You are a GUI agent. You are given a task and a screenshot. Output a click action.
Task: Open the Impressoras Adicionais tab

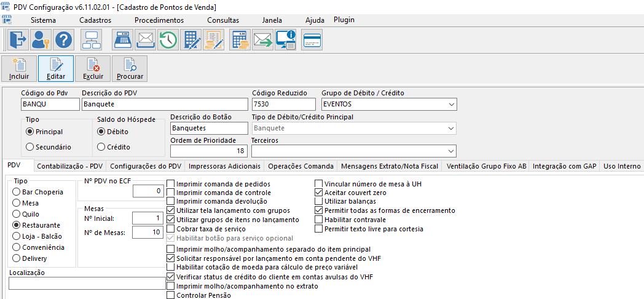click(225, 166)
